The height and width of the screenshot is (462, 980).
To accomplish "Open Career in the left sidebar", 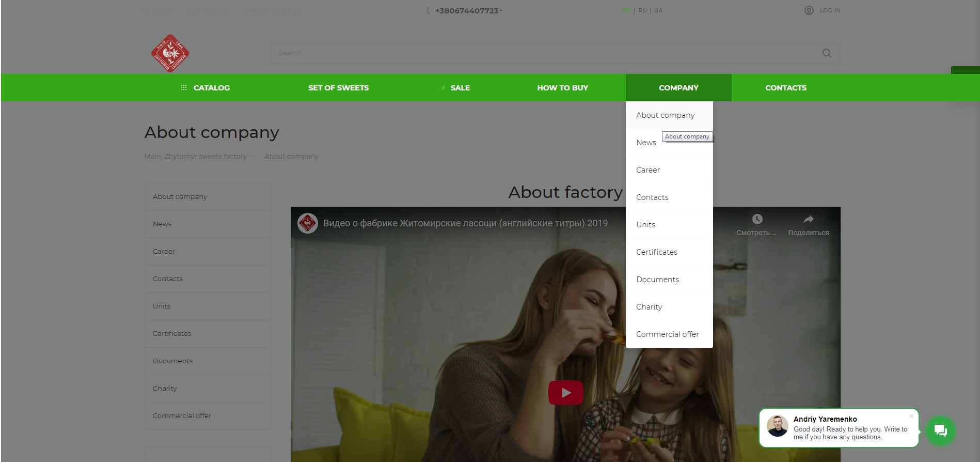I will tap(164, 252).
